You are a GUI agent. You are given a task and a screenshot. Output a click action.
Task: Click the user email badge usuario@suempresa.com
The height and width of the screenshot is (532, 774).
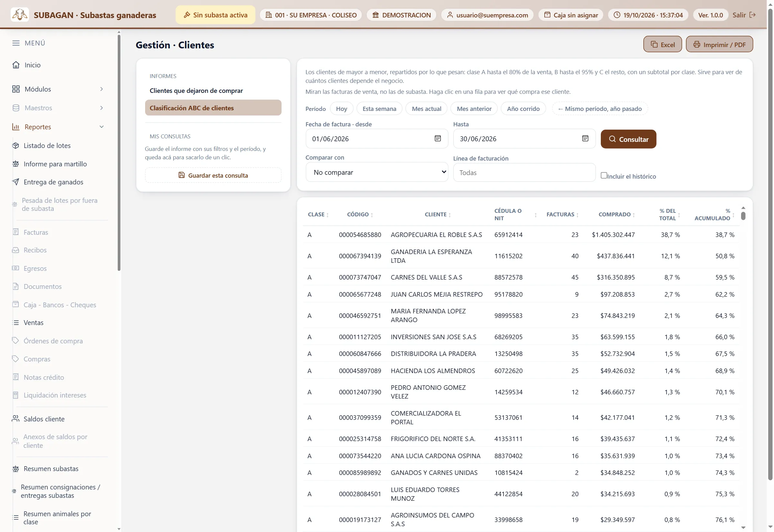[487, 15]
